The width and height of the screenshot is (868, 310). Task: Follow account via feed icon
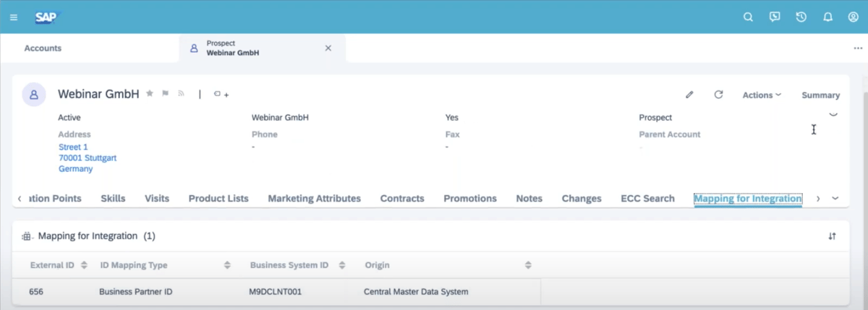click(182, 94)
